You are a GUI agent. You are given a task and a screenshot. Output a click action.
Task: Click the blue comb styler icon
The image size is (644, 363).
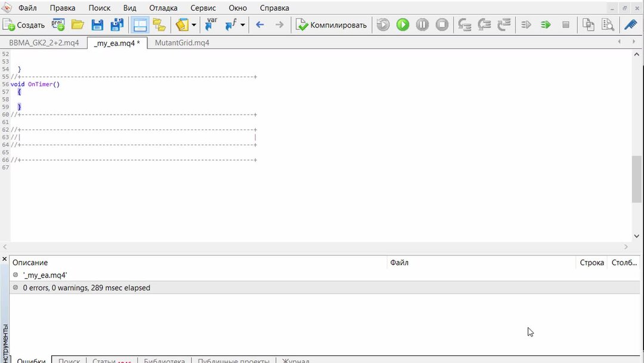coord(631,25)
